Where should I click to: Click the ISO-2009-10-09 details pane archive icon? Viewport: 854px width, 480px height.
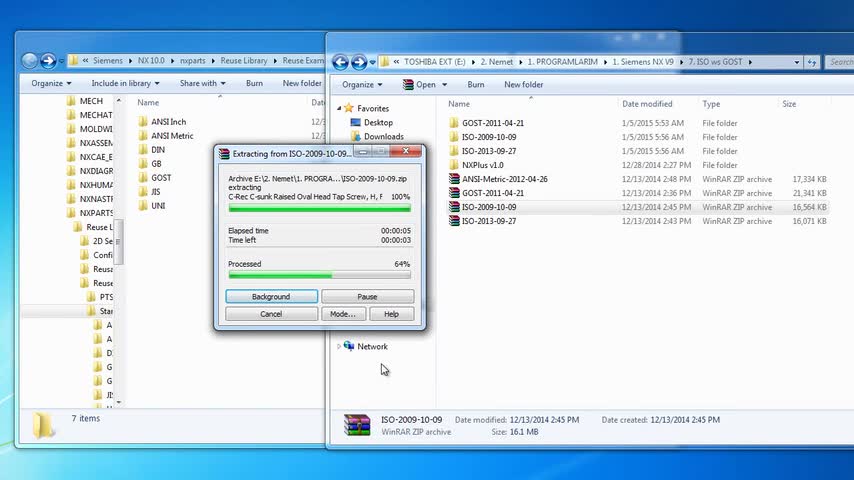[357, 425]
